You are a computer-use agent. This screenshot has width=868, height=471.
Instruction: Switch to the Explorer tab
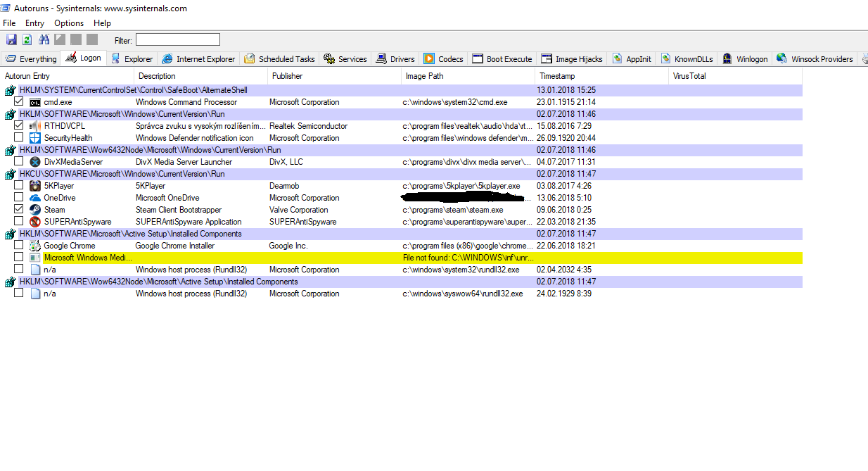132,59
